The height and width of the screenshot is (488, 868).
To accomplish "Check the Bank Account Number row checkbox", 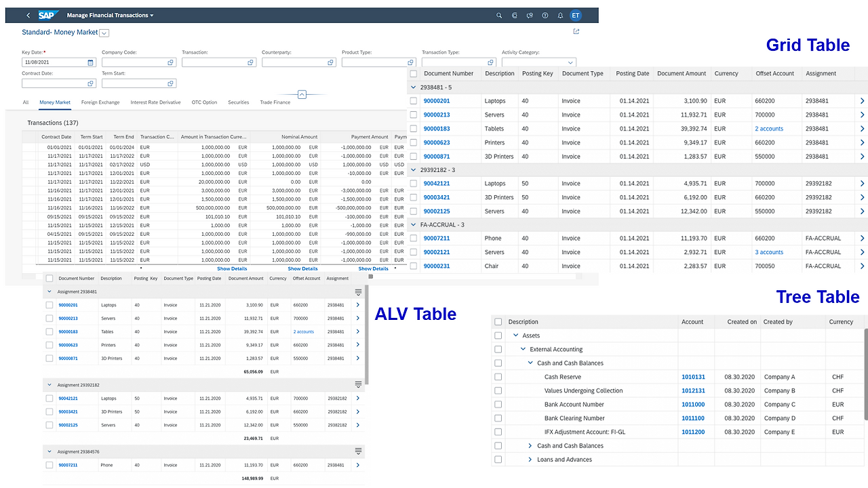I will (x=498, y=405).
